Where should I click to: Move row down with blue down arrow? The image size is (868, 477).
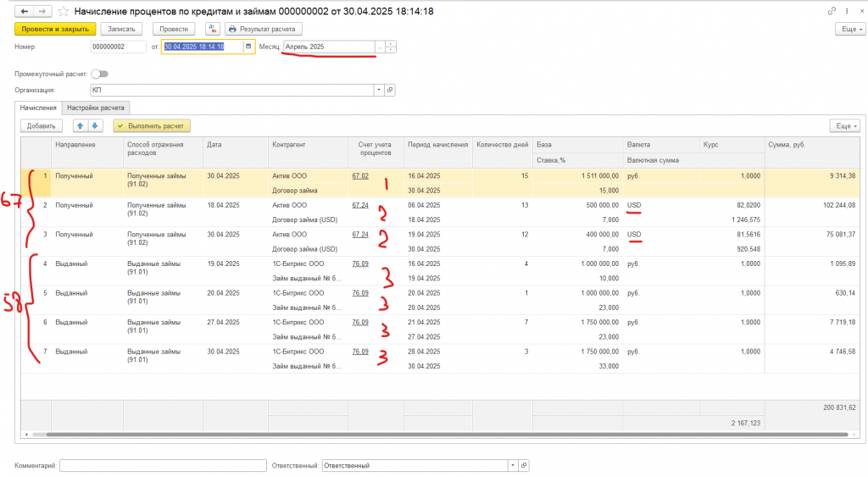(x=95, y=125)
